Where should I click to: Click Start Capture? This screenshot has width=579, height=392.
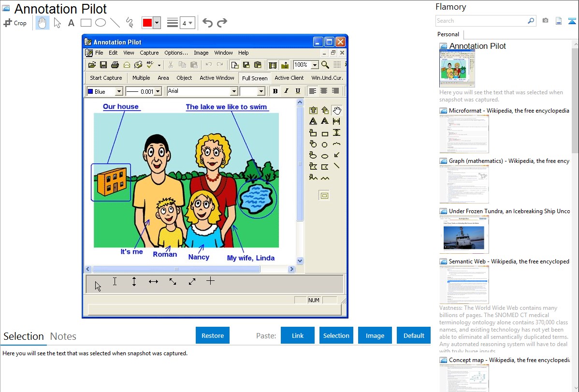pyautogui.click(x=106, y=78)
